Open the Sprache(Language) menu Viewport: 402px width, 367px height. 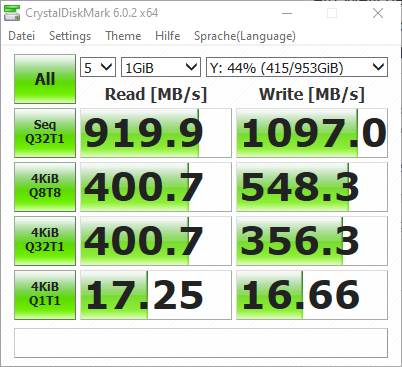(245, 36)
